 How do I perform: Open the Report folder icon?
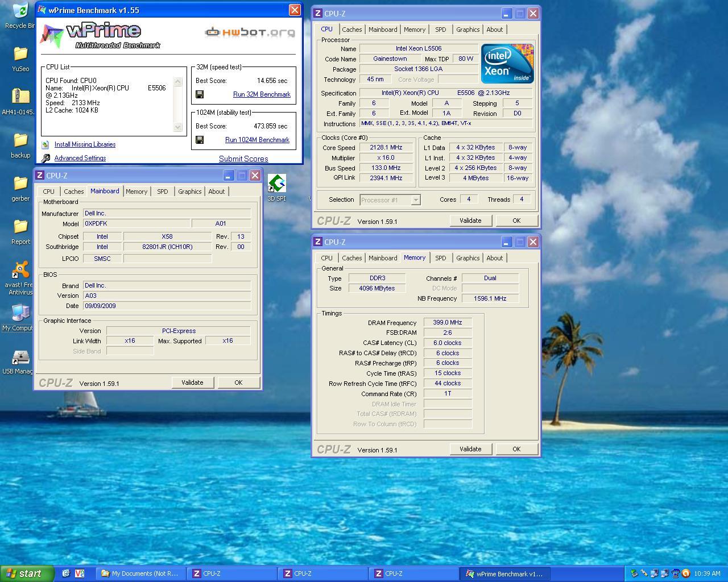tap(20, 226)
